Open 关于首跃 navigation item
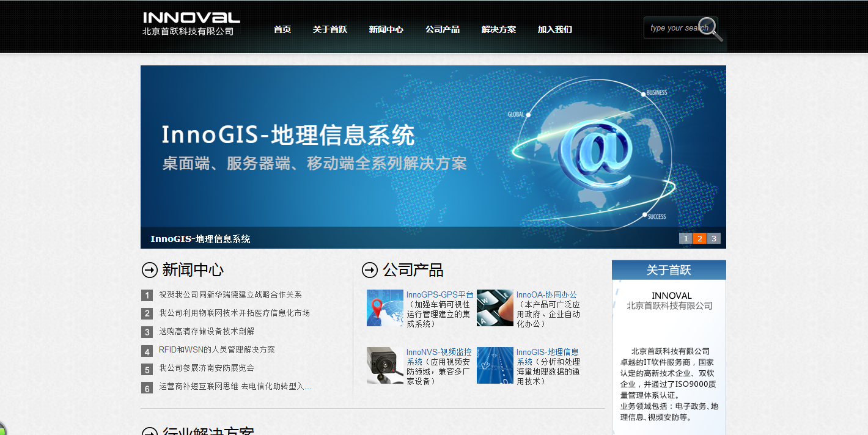This screenshot has width=868, height=435. 330,29
